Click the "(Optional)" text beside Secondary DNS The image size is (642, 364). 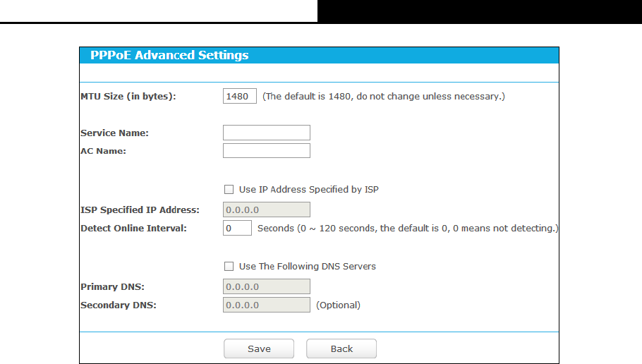point(338,305)
